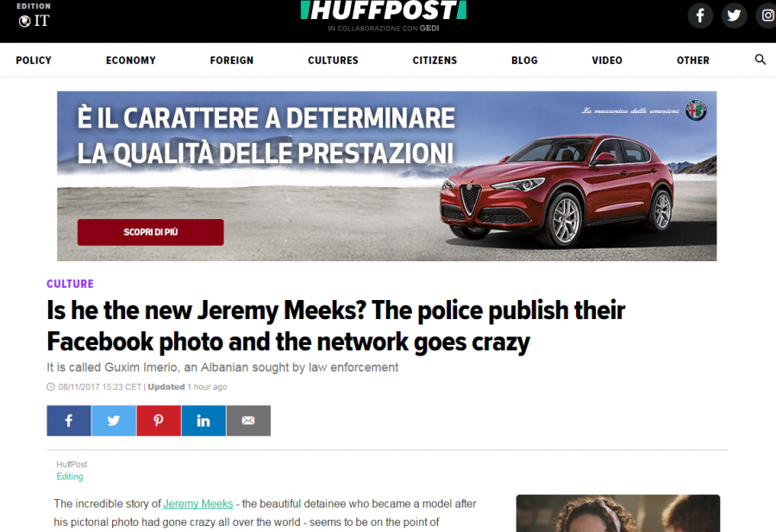Open HuffPost Facebook page icon in header
Viewport: 776px width, 532px height.
pos(700,16)
